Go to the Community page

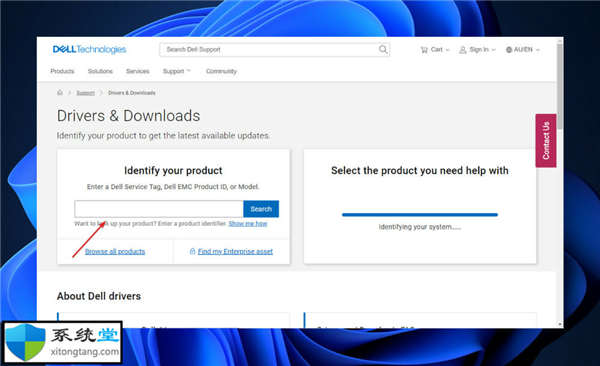[x=221, y=71]
